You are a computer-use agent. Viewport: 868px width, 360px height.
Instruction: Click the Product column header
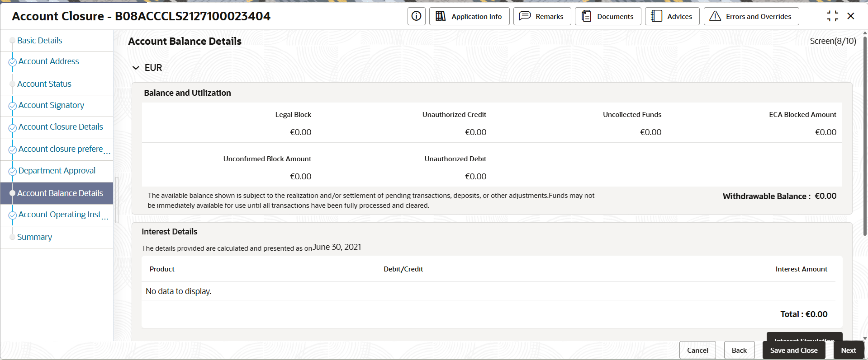162,269
